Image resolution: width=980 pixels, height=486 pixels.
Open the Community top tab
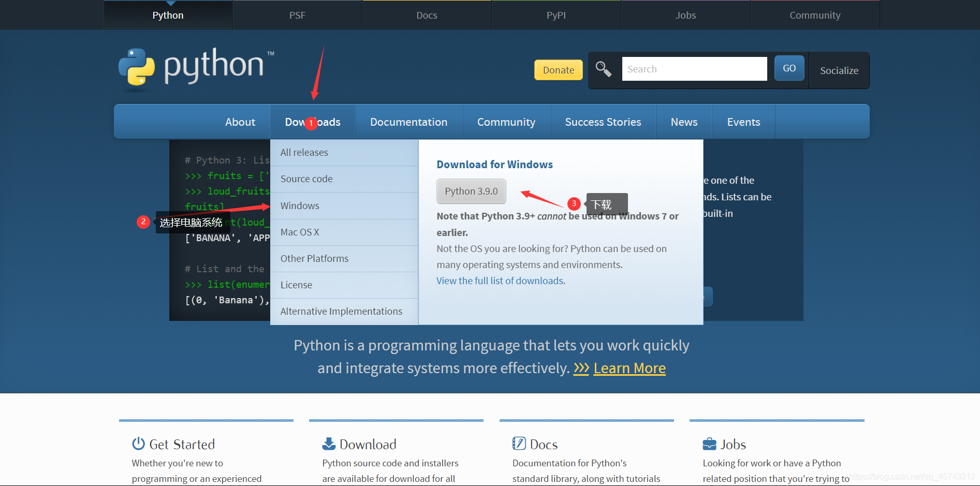[x=815, y=15]
